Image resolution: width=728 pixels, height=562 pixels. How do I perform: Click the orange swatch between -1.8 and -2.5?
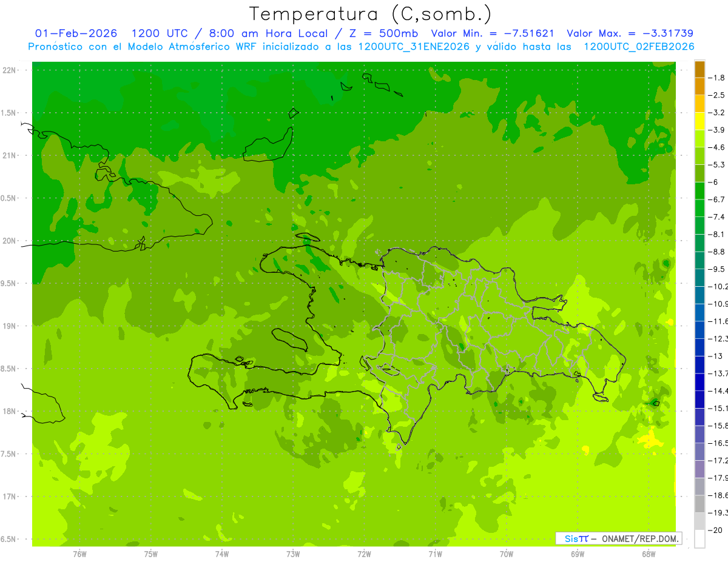[699, 87]
